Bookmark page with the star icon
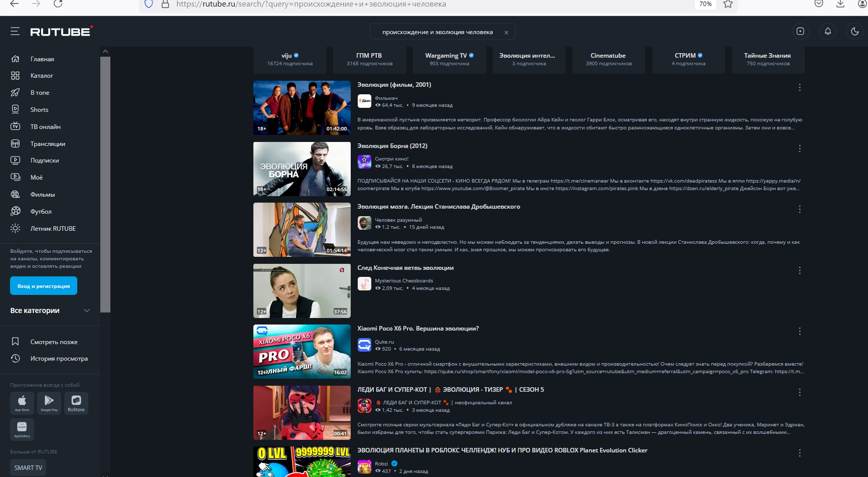This screenshot has width=868, height=477. click(728, 4)
